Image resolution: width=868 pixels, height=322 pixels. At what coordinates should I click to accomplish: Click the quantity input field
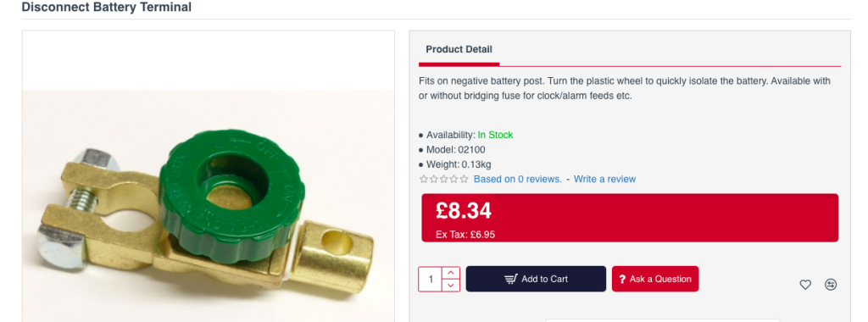click(x=430, y=279)
